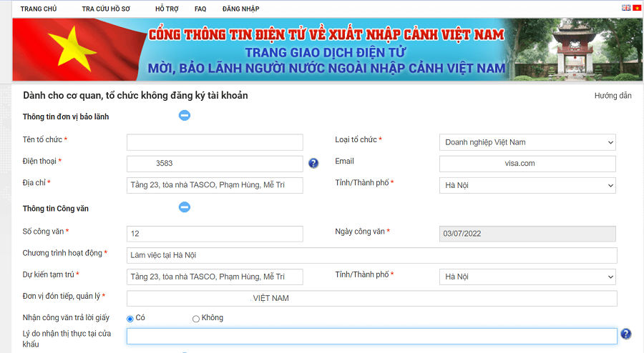644x353 pixels.
Task: Open the Loại tổ chức dropdown
Action: (x=527, y=142)
